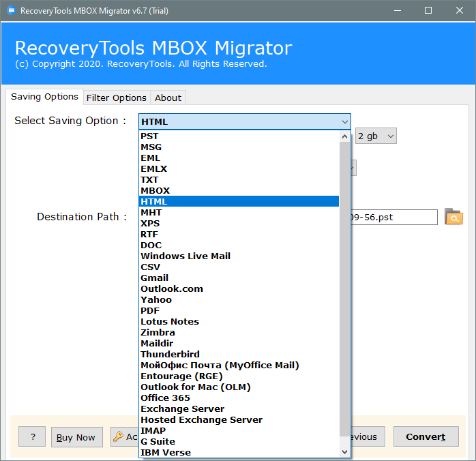This screenshot has height=461, width=476.
Task: Choose Exchange Server option
Action: coord(239,409)
